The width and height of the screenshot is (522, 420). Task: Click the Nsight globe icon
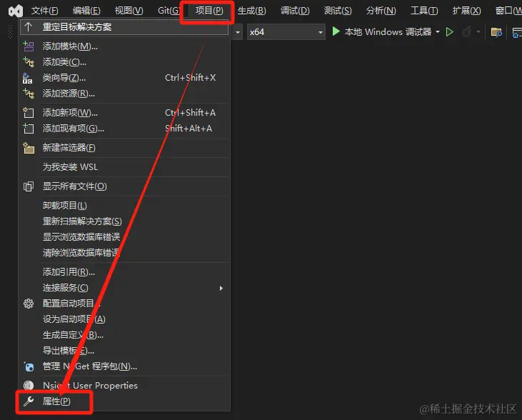coord(29,386)
